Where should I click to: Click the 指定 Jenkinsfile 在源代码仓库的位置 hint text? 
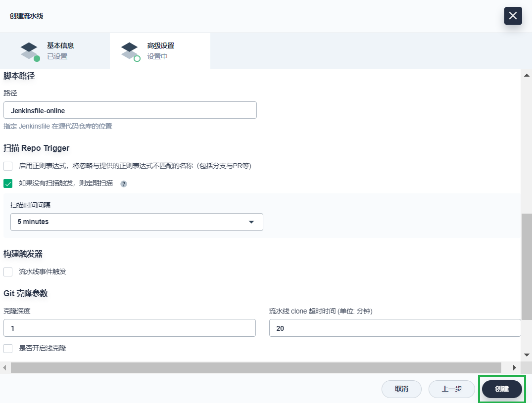[58, 126]
